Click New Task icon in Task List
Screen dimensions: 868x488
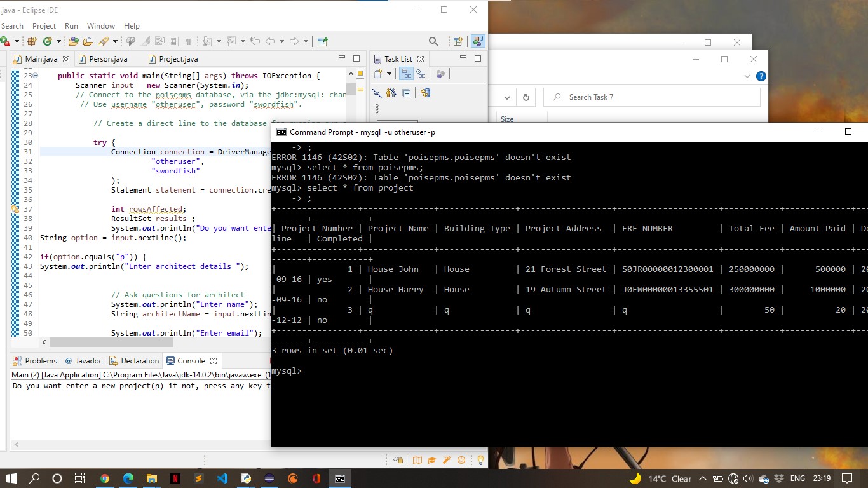[377, 74]
